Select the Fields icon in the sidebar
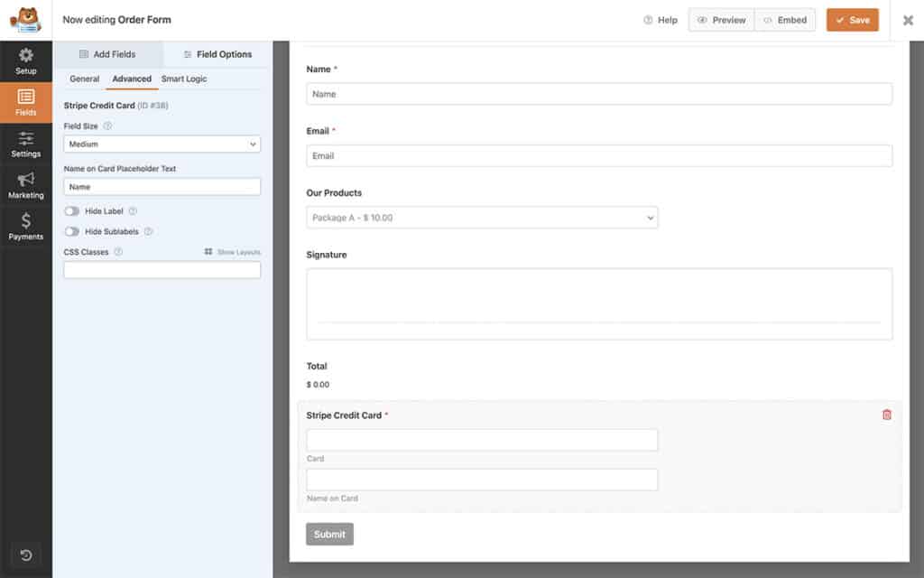Image resolution: width=924 pixels, height=578 pixels. [26, 103]
